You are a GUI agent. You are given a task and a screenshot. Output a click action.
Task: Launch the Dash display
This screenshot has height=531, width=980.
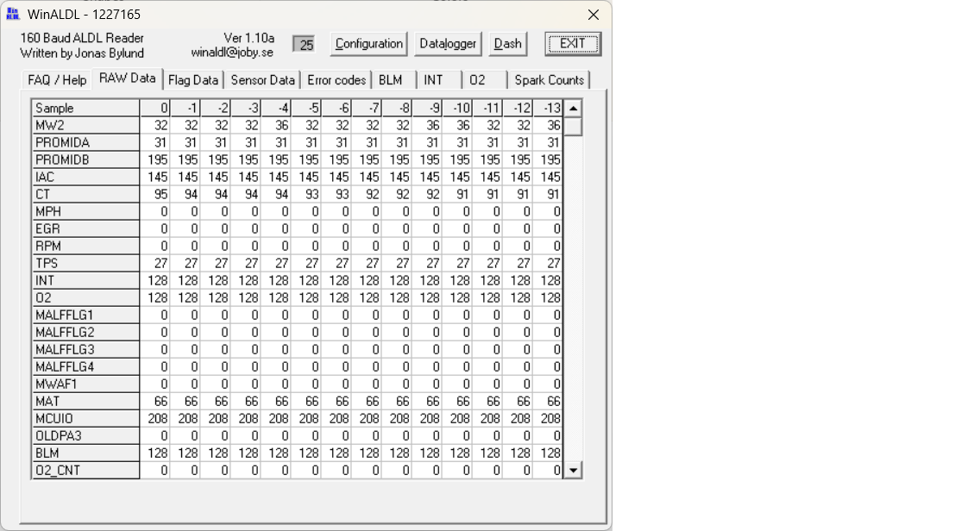[x=508, y=44]
